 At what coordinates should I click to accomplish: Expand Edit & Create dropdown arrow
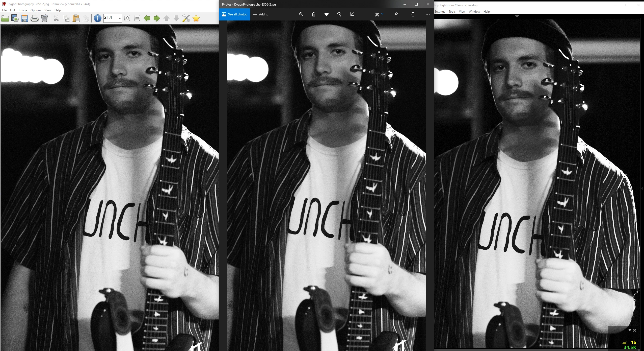point(382,14)
